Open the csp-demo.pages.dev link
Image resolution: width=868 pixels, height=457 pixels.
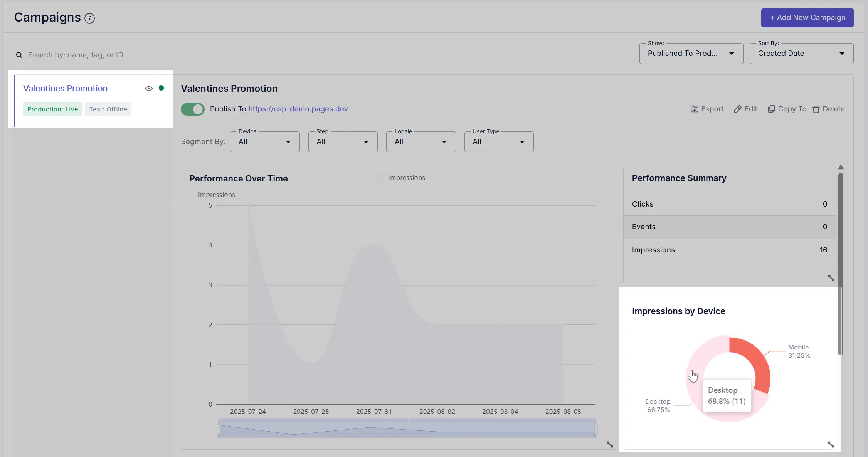pos(298,109)
